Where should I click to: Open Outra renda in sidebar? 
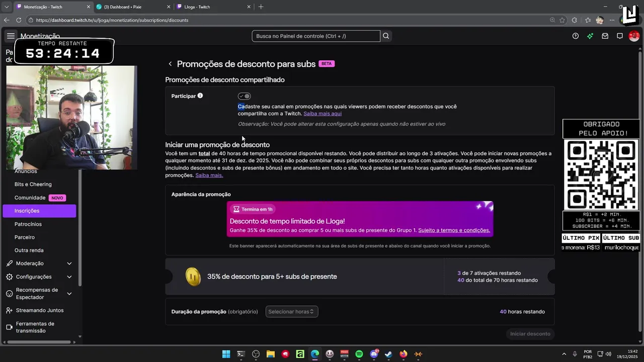tap(29, 250)
